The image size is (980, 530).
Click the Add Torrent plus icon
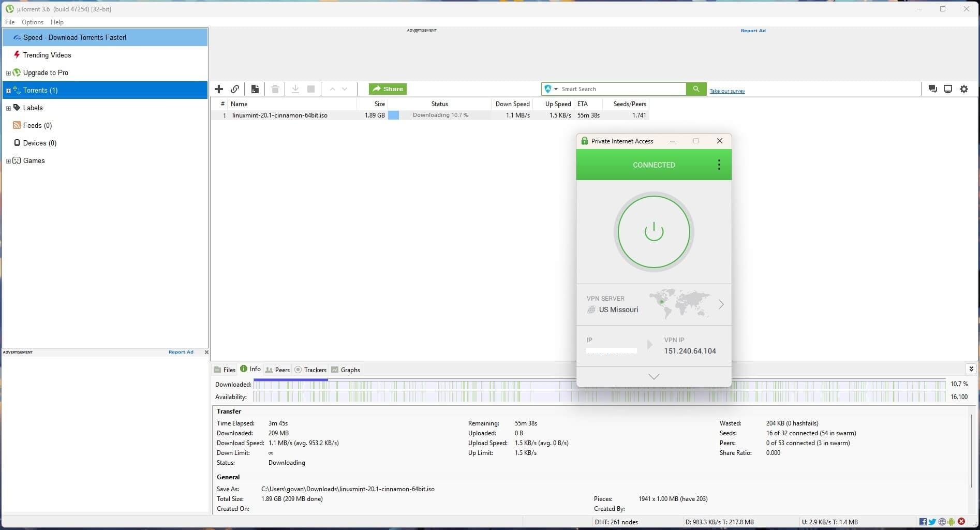219,89
